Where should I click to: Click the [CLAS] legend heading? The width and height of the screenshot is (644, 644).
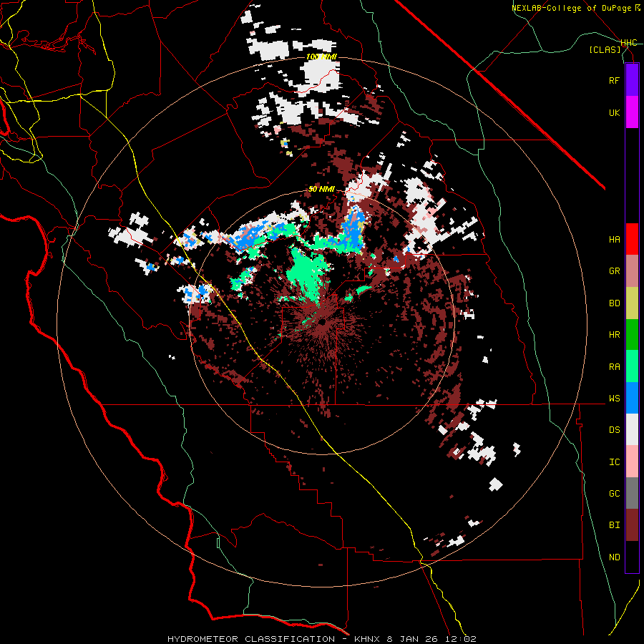[x=605, y=49]
